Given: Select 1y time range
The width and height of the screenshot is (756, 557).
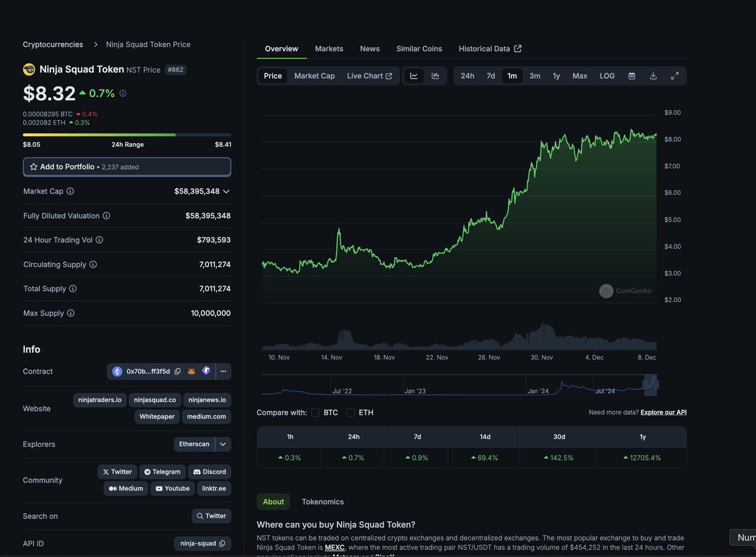Looking at the screenshot, I should coord(556,76).
